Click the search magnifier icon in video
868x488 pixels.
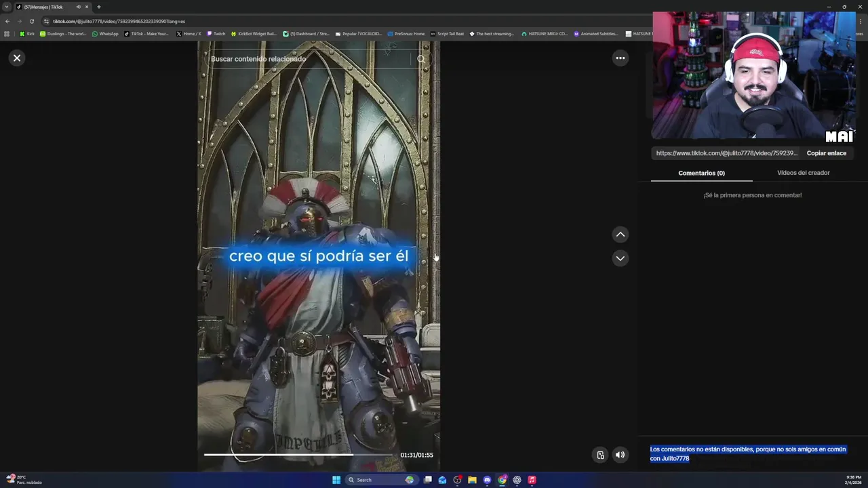[421, 59]
